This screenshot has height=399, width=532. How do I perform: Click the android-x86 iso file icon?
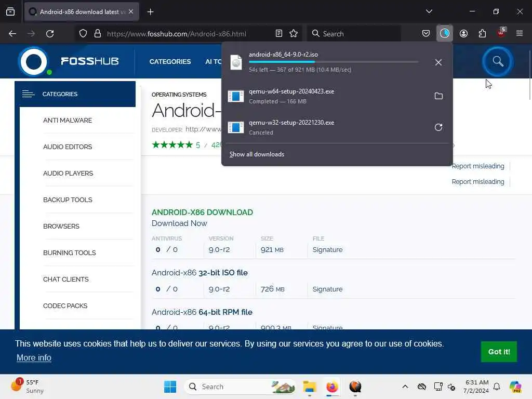click(x=236, y=62)
